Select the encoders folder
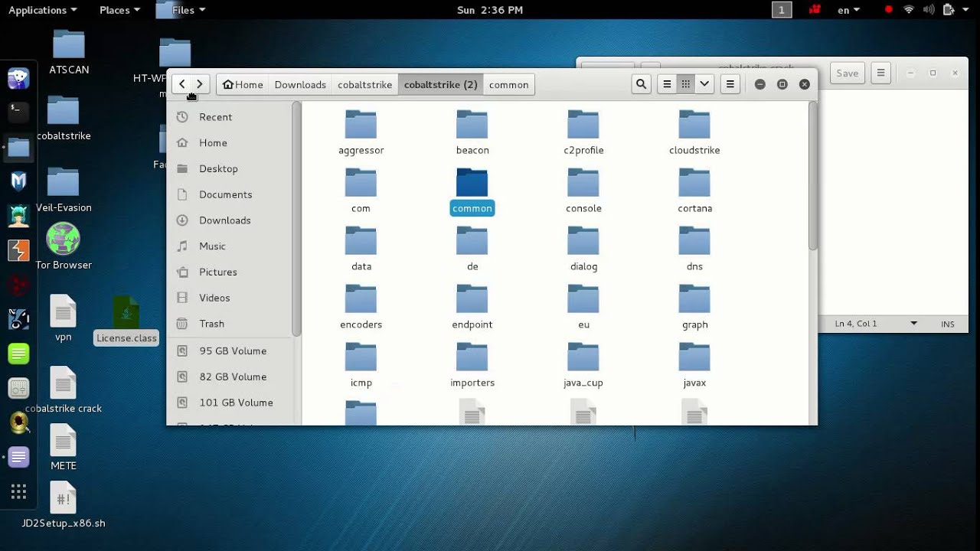980x551 pixels. [x=361, y=307]
